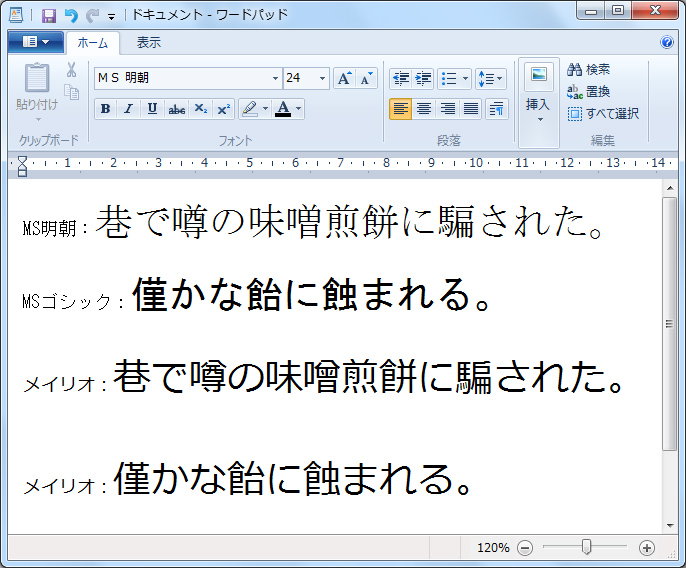Click the vertical scrollbar thumb

pyautogui.click(x=670, y=324)
